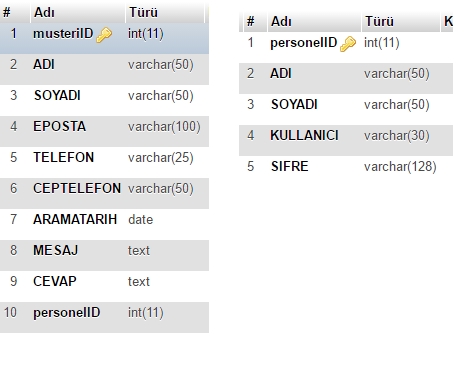Select the TELEFON field row
474x371 pixels.
point(104,162)
